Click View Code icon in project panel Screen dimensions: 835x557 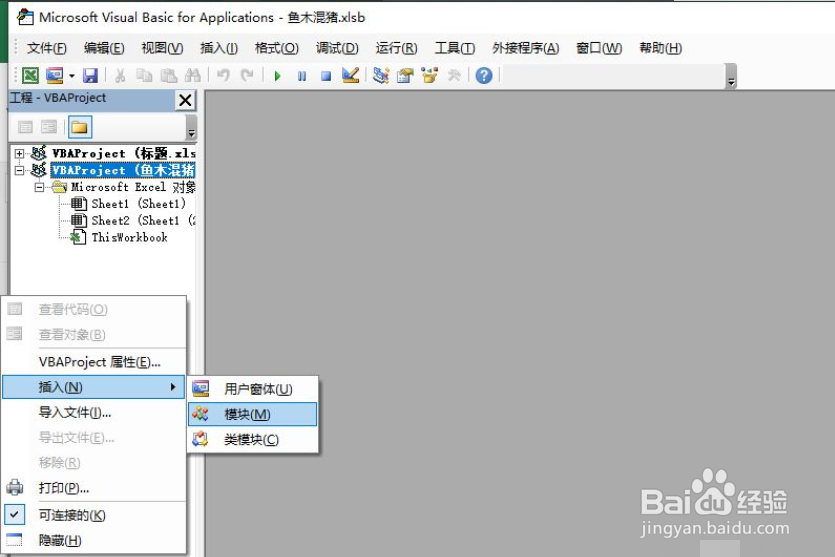(25, 127)
